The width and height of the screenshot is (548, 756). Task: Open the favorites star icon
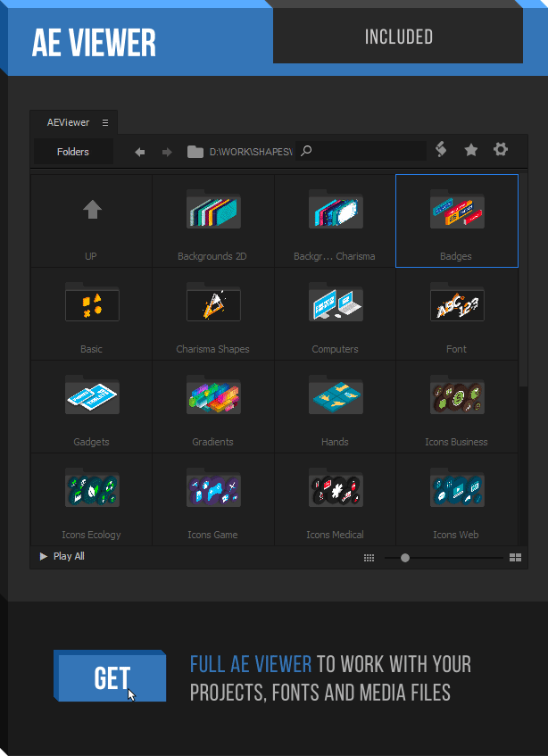[470, 150]
